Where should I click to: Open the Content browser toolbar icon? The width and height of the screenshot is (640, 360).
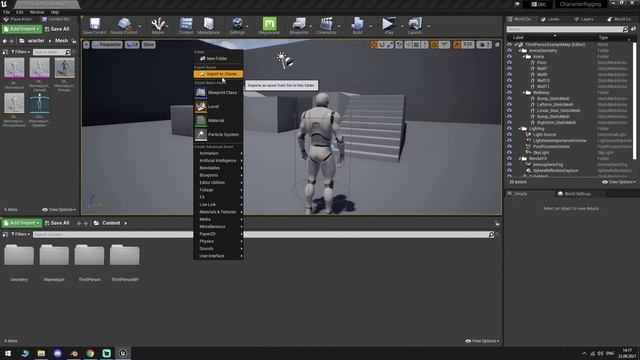186,26
